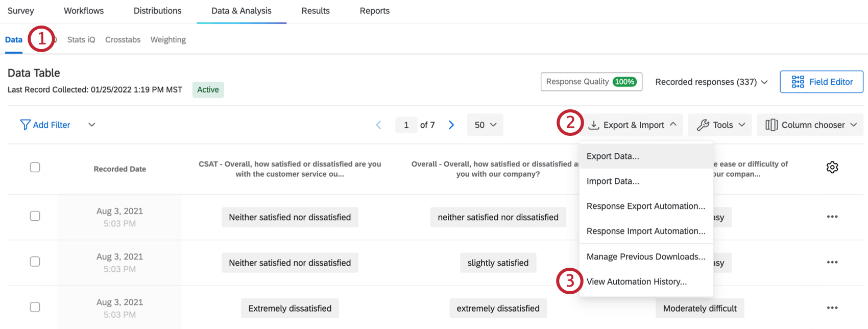Open the Tools dropdown
The image size is (868, 329).
coord(720,125)
